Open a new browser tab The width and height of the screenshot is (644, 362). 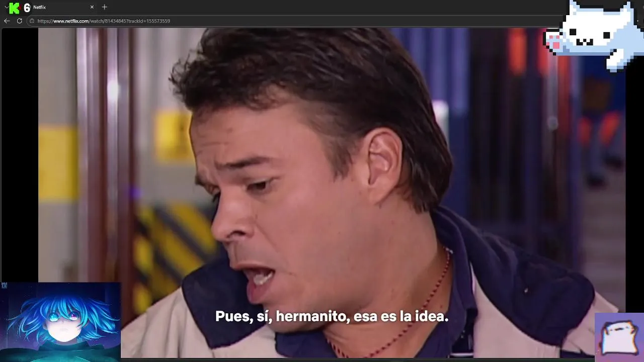(x=105, y=7)
